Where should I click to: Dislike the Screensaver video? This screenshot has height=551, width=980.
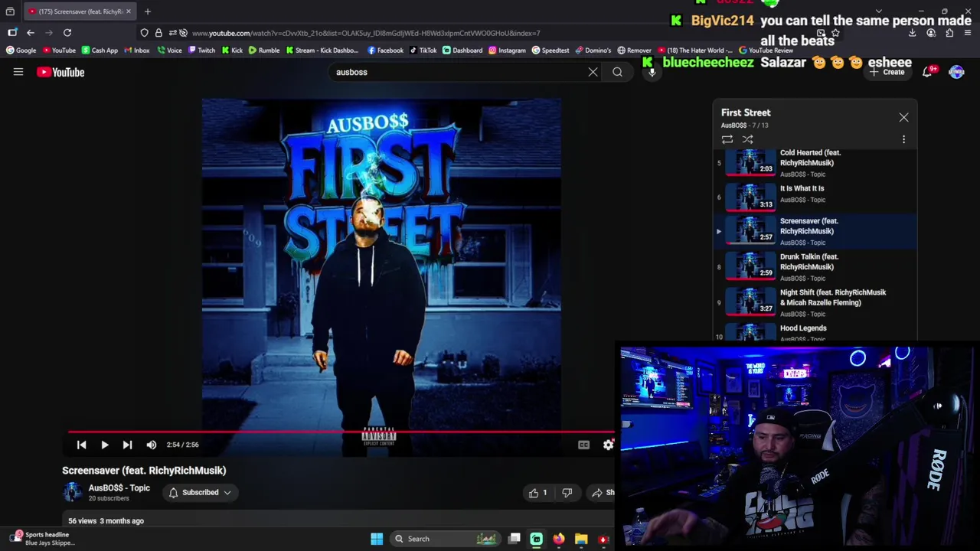(x=567, y=493)
